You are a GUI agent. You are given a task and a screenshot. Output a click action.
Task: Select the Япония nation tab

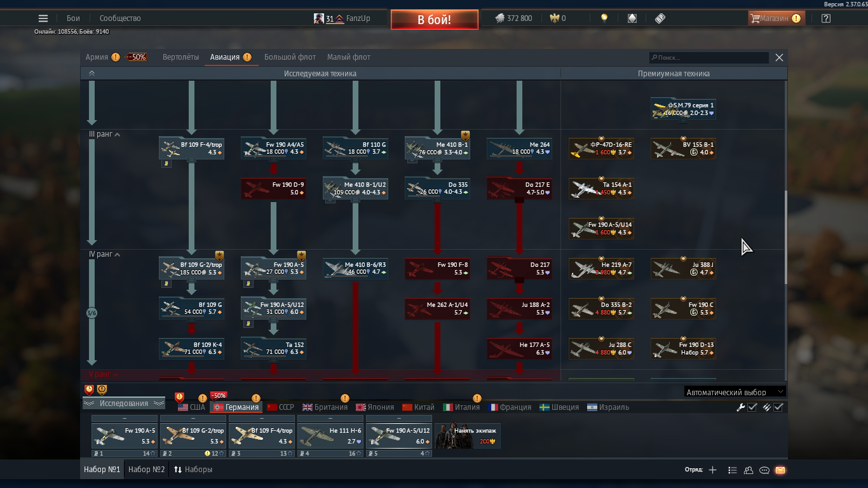pos(375,407)
